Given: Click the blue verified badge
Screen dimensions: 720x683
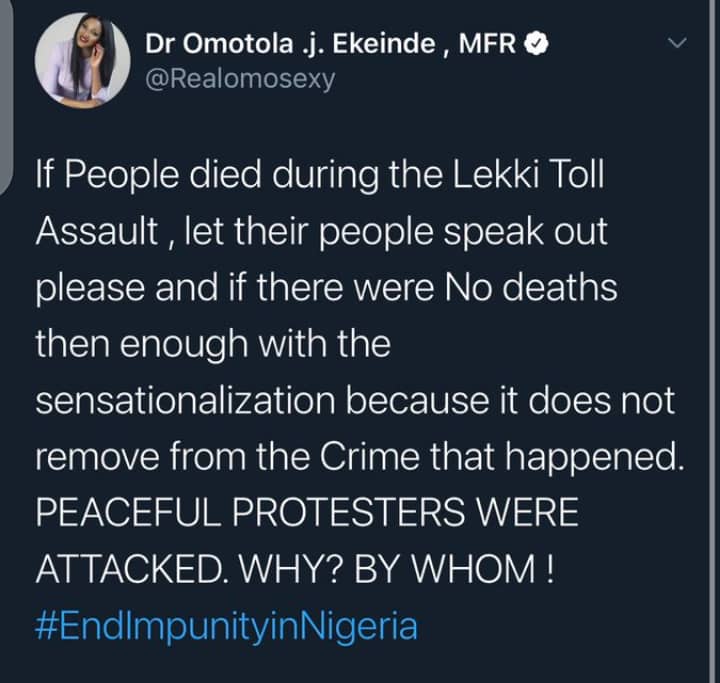Looking at the screenshot, I should coord(537,44).
